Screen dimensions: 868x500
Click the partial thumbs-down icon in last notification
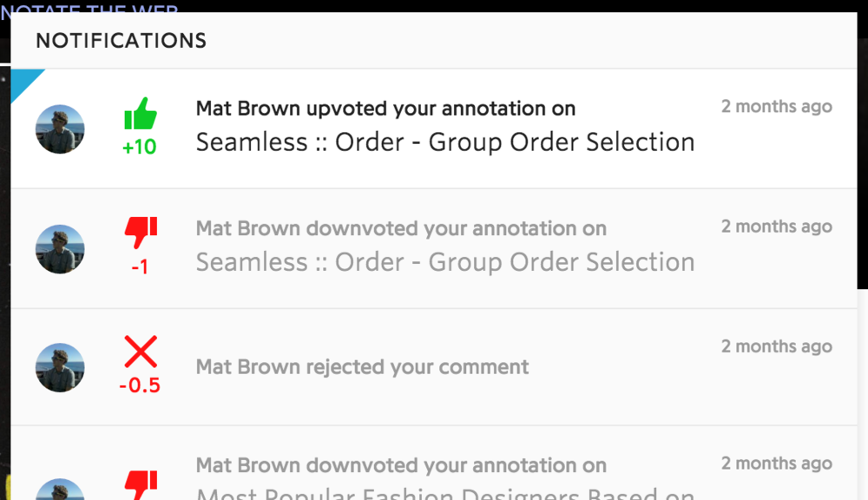pyautogui.click(x=141, y=485)
